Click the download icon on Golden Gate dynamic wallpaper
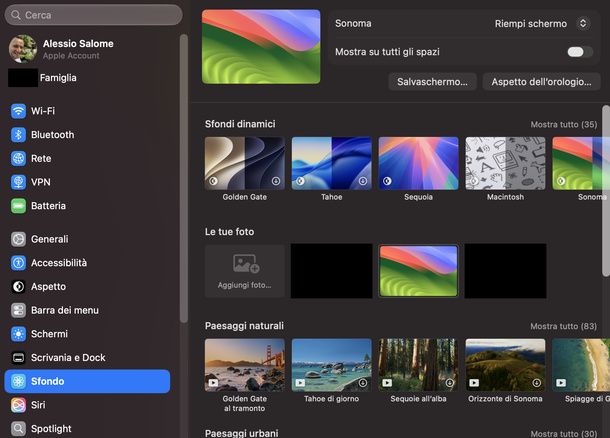This screenshot has height=438, width=610. coord(276,181)
